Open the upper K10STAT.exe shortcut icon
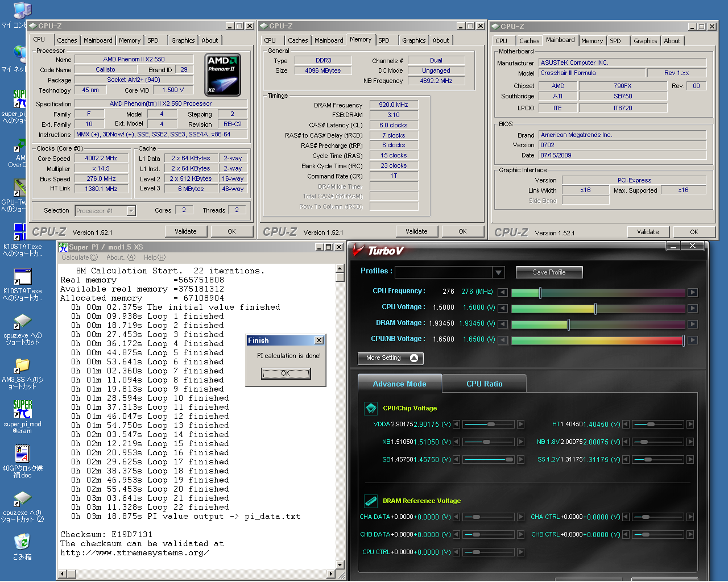Image resolution: width=728 pixels, height=582 pixels. (x=20, y=232)
